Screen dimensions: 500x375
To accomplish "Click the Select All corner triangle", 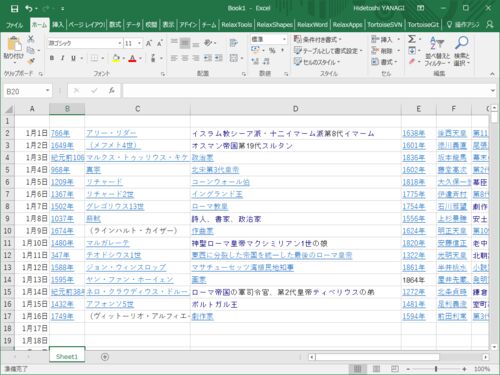I will coord(9,109).
